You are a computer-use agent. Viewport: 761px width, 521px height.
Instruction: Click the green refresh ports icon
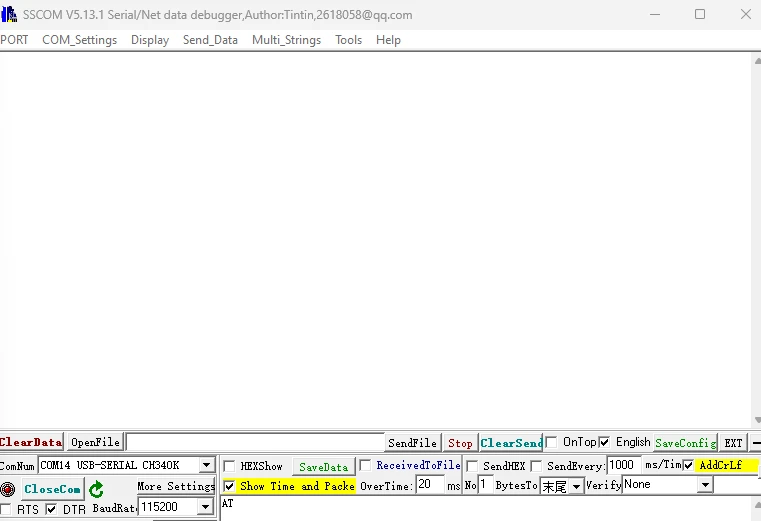coord(96,489)
